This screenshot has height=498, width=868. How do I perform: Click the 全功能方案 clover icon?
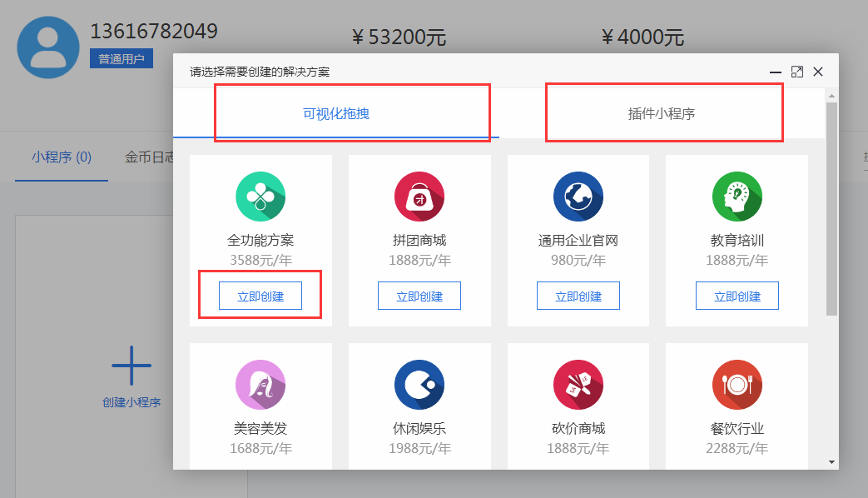click(260, 197)
